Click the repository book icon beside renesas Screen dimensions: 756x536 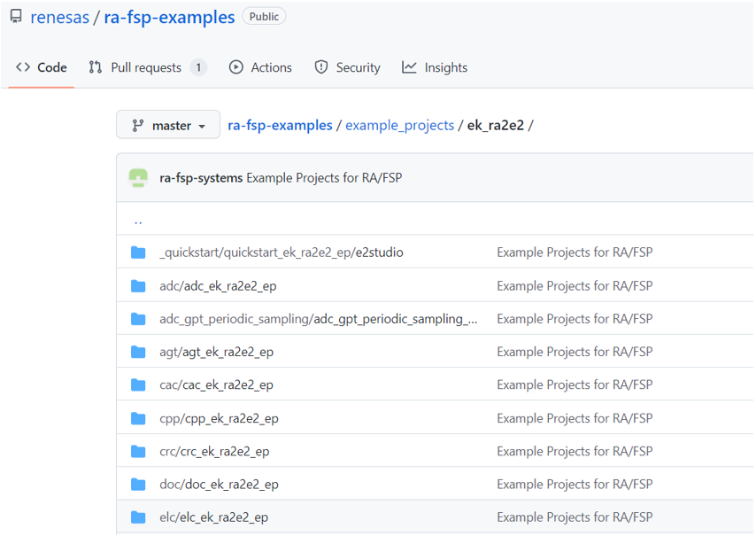click(16, 17)
